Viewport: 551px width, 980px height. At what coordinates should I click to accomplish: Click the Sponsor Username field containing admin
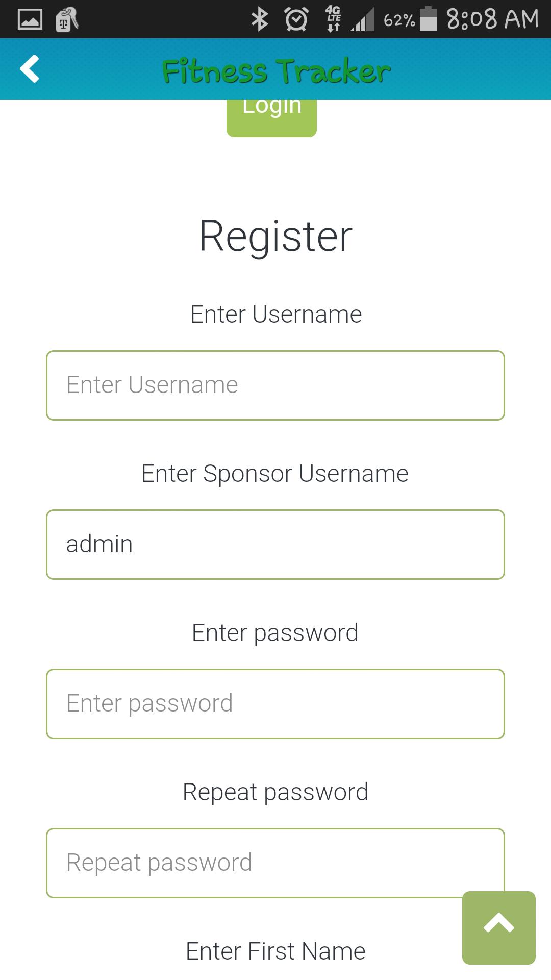[x=275, y=545]
